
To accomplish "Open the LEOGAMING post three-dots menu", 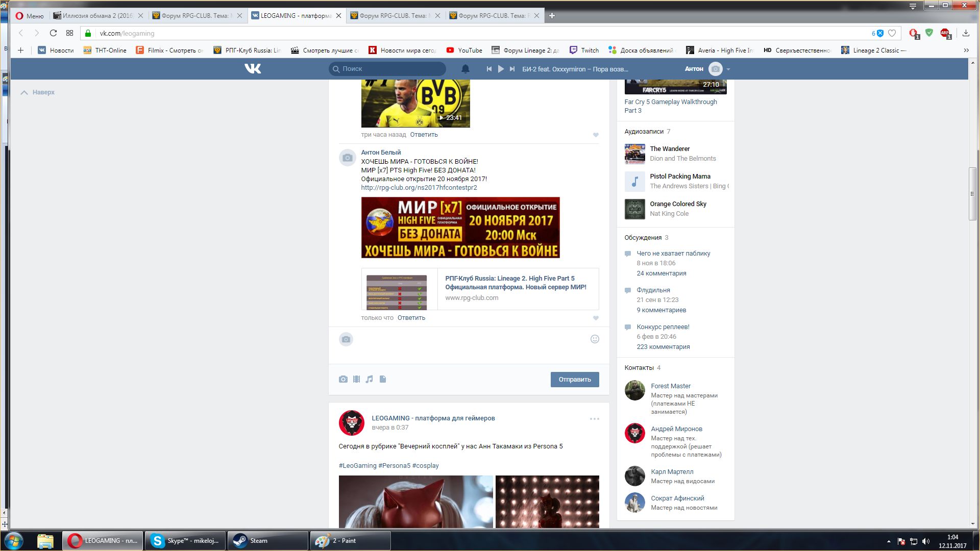I will coord(594,419).
